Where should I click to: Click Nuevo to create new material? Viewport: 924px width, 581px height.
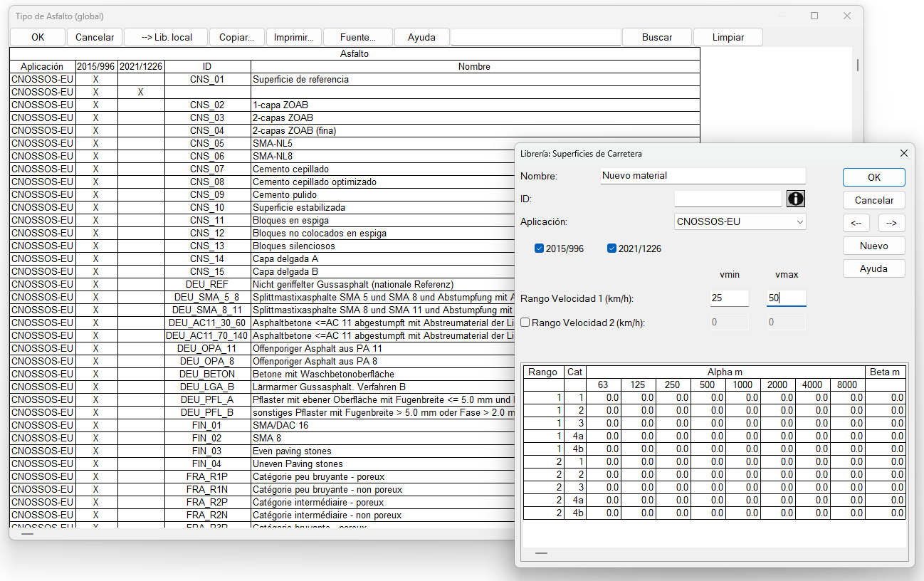[873, 246]
